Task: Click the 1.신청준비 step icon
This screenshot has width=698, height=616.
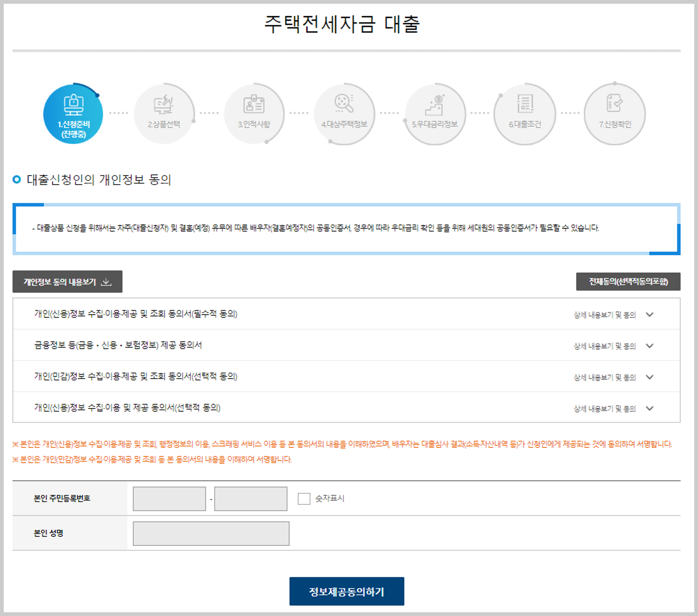Action: point(73,105)
